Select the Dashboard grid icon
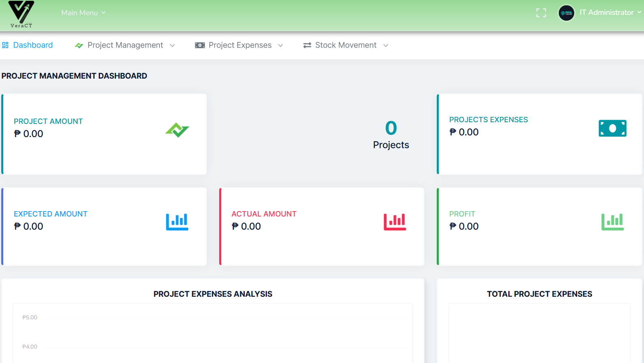Image resolution: width=644 pixels, height=363 pixels. [5, 45]
